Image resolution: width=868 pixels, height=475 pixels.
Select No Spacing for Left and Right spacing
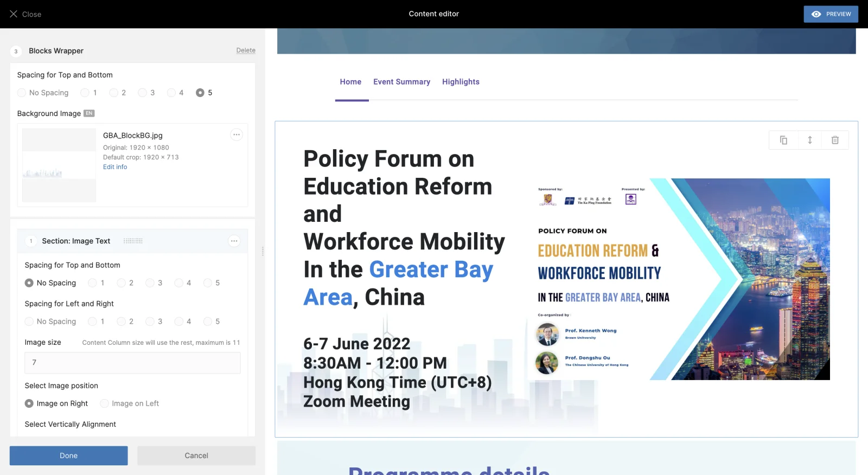(29, 322)
